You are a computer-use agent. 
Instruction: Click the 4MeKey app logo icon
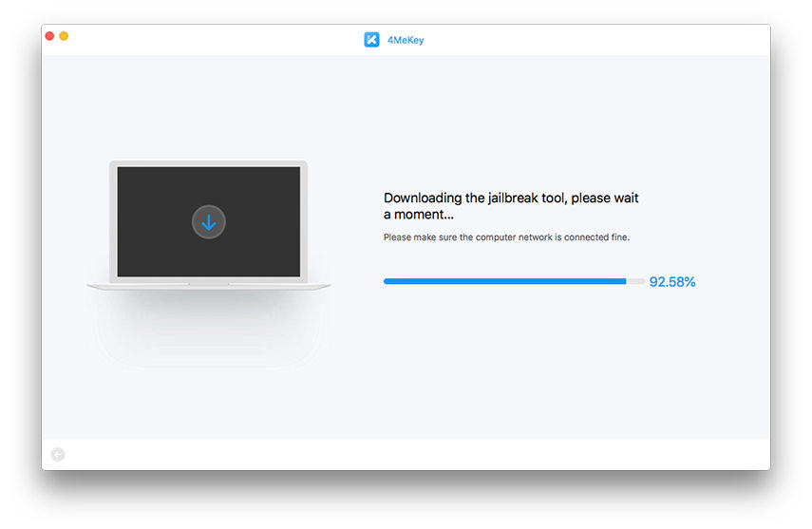coord(371,40)
